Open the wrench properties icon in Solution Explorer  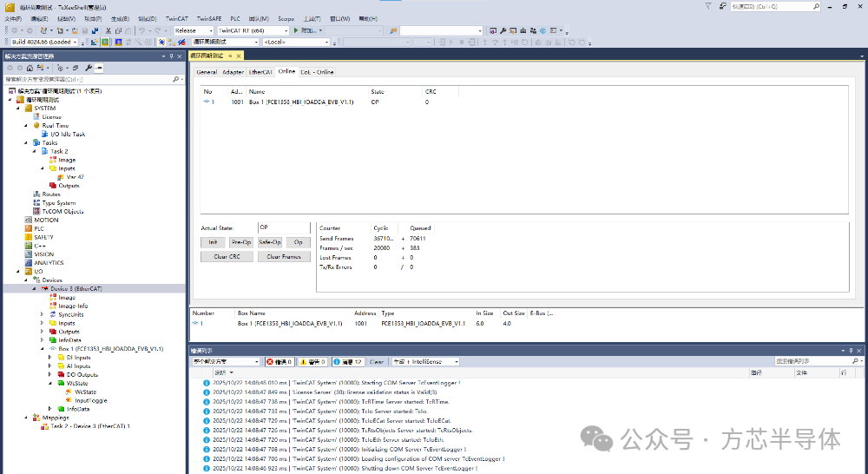click(89, 68)
